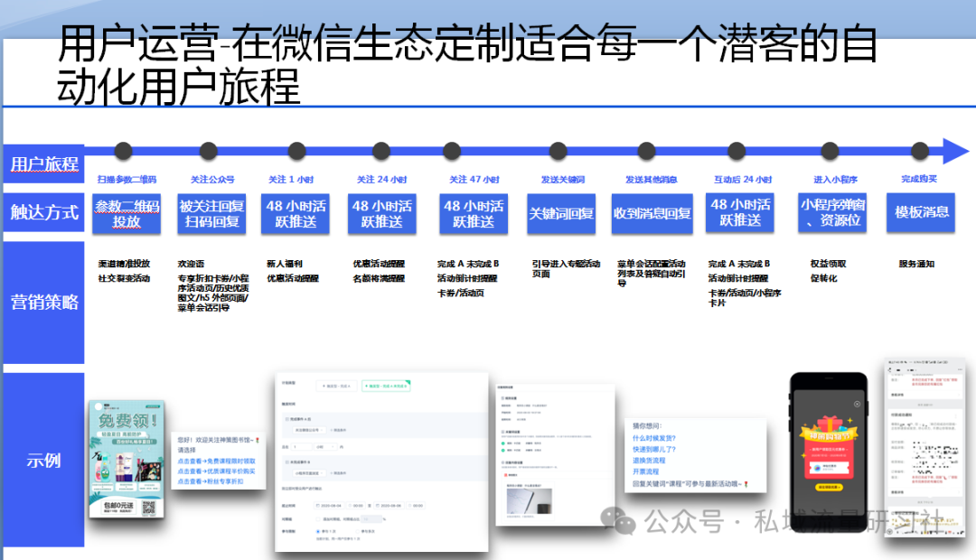Select the timeline dot above 完成购买
Image resolution: width=976 pixels, height=560 pixels.
point(919,151)
